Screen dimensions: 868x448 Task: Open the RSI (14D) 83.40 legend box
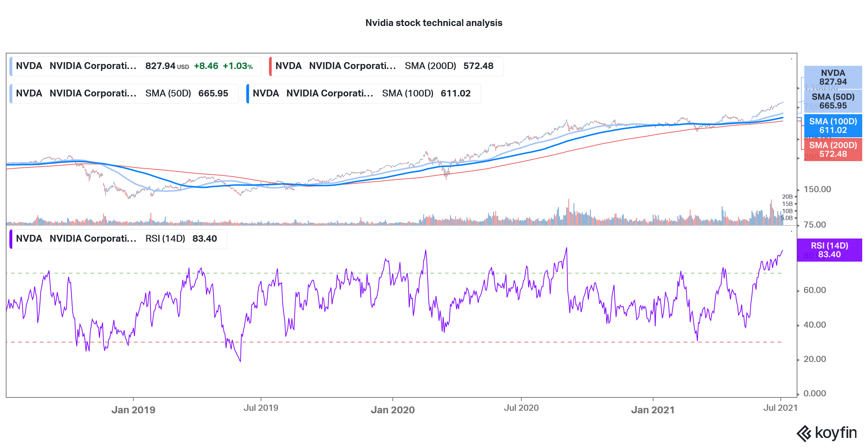point(118,239)
